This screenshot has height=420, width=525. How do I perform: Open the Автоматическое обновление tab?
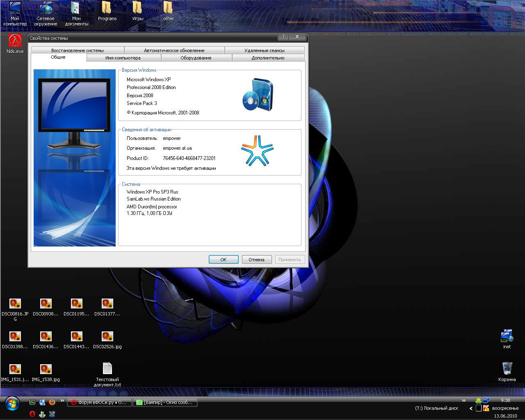coord(174,50)
